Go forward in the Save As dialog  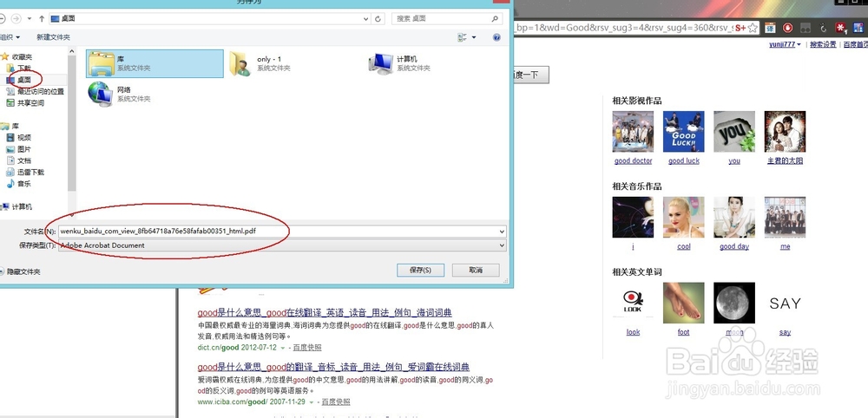point(16,19)
